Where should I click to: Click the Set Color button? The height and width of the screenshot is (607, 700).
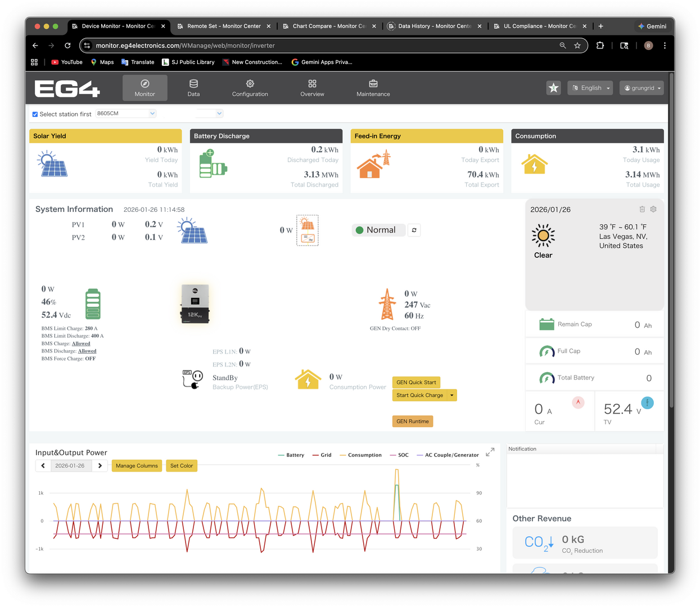(182, 466)
